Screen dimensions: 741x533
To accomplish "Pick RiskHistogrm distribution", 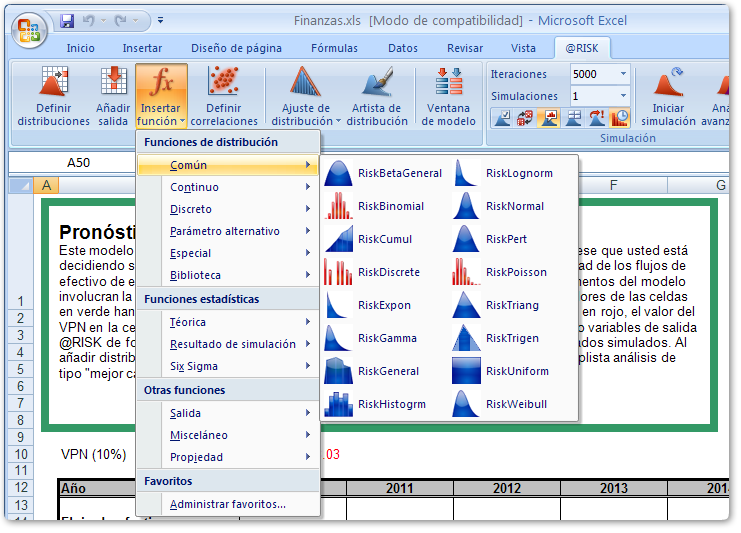I will click(x=384, y=404).
